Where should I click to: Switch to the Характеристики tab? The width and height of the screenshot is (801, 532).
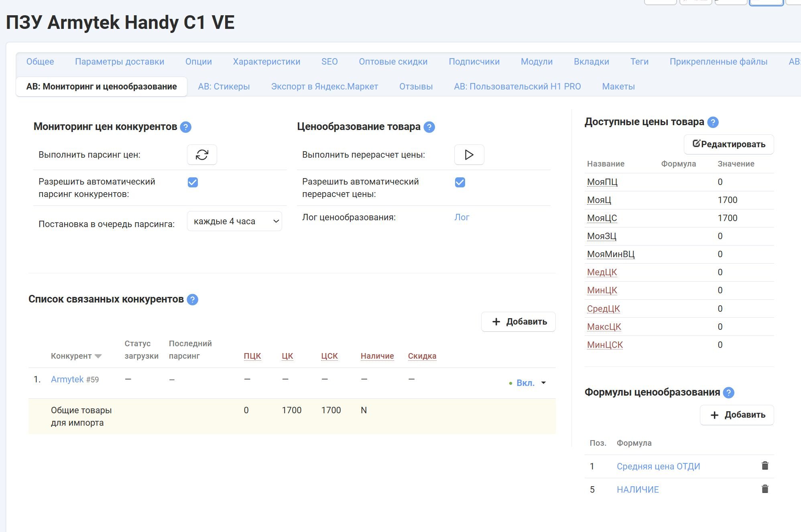click(266, 62)
